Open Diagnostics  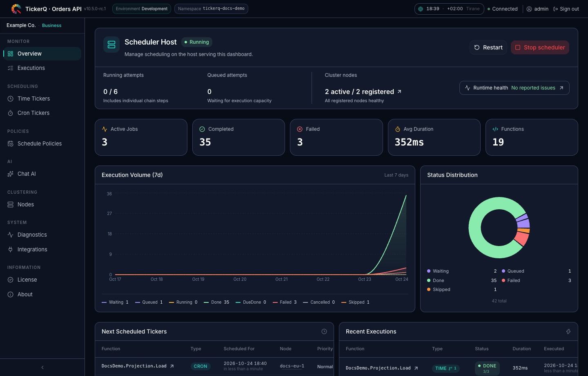point(42,235)
